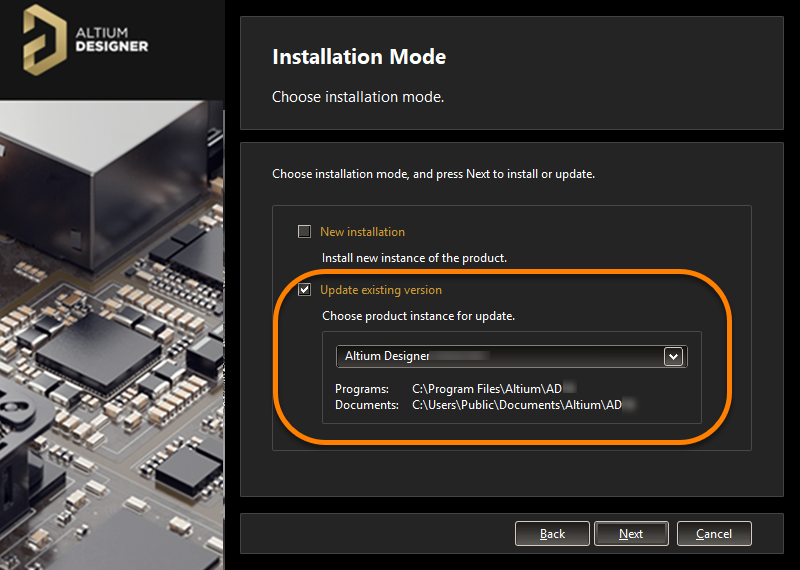The width and height of the screenshot is (800, 570).
Task: Uncheck the Update existing version checkbox
Action: click(305, 290)
